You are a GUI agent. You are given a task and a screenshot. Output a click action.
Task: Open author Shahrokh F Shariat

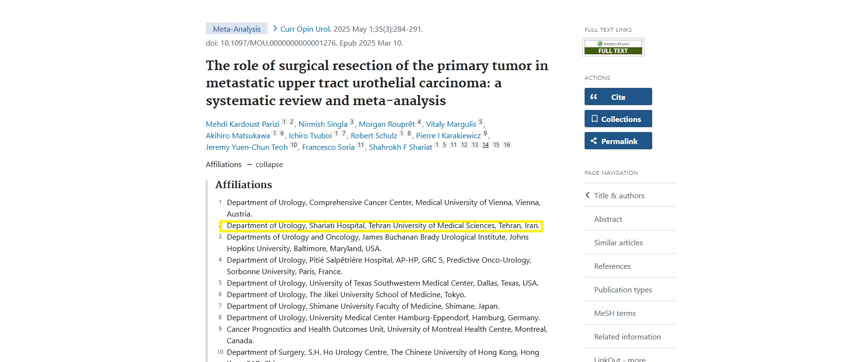400,147
